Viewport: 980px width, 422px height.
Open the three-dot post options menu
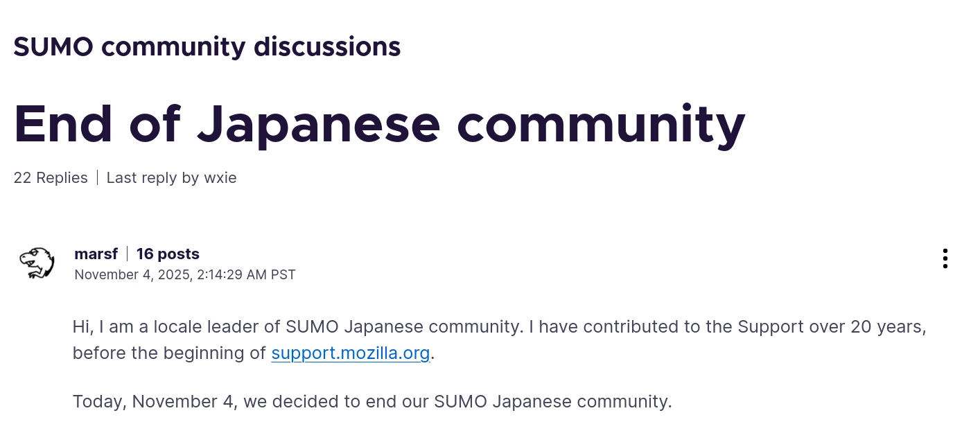point(945,258)
